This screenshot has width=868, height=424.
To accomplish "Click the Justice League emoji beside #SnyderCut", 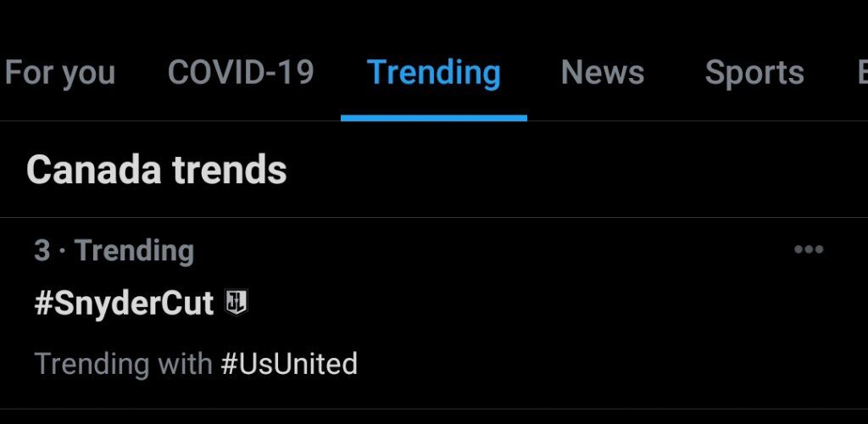I will [236, 304].
